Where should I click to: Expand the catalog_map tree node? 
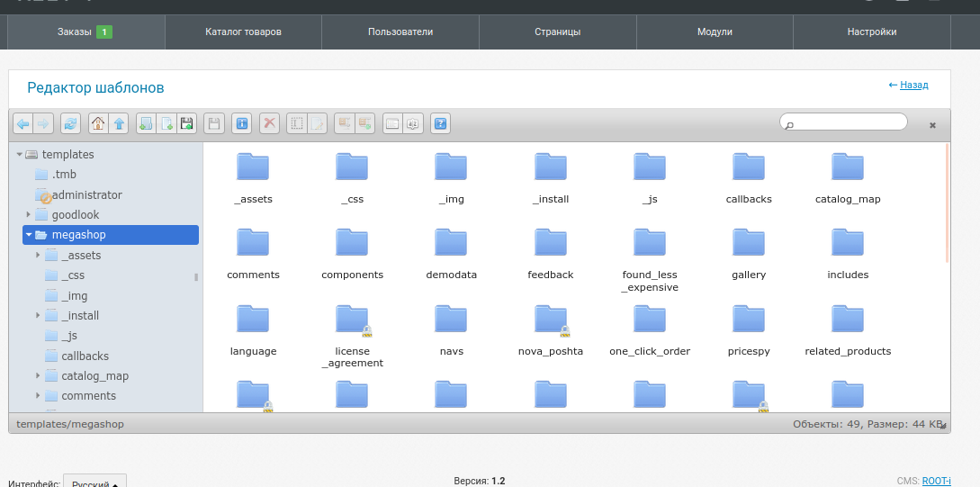point(38,375)
